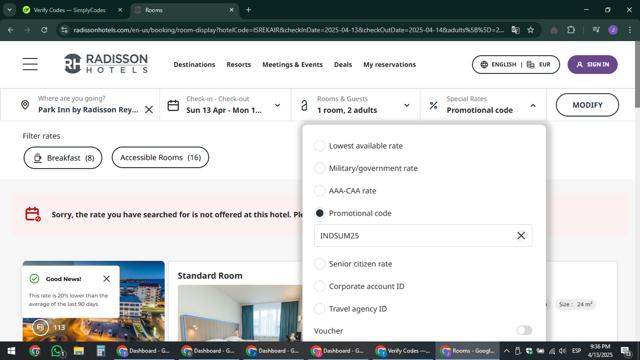Open the Windows notification center
Screen dimensions: 640x360
[x=626, y=351]
